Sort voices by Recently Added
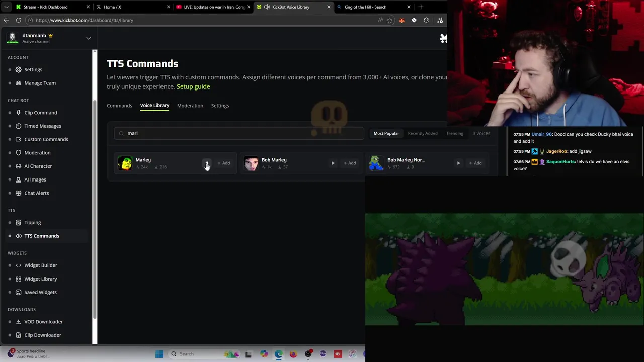 coord(423,133)
